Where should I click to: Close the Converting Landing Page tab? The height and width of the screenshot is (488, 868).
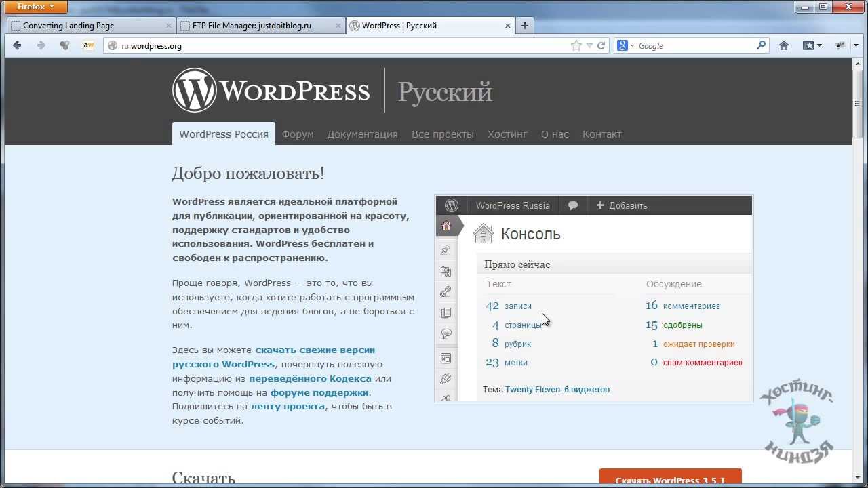[x=169, y=26]
